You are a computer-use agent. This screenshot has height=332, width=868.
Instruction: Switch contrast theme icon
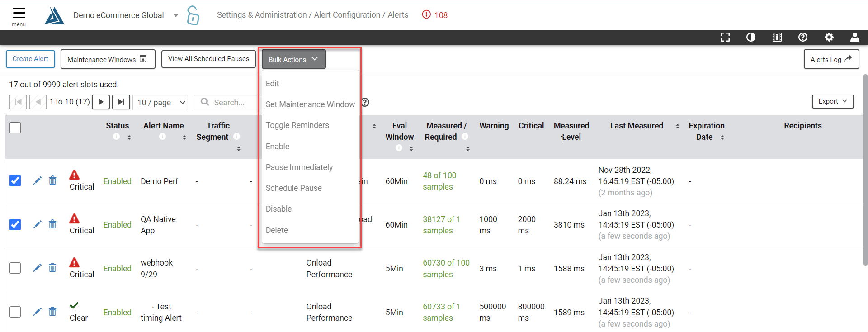click(751, 37)
